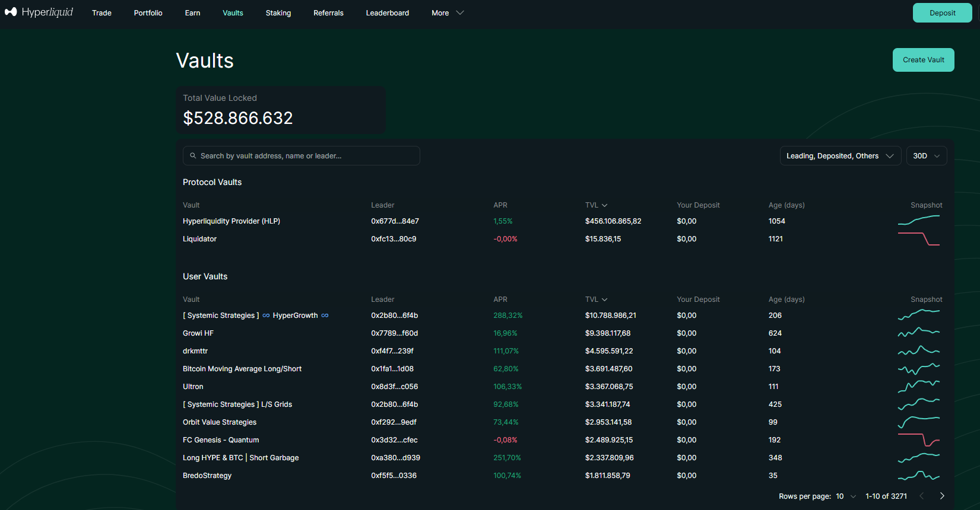Click the Hyperliquid logo
This screenshot has height=510, width=980.
click(x=39, y=12)
